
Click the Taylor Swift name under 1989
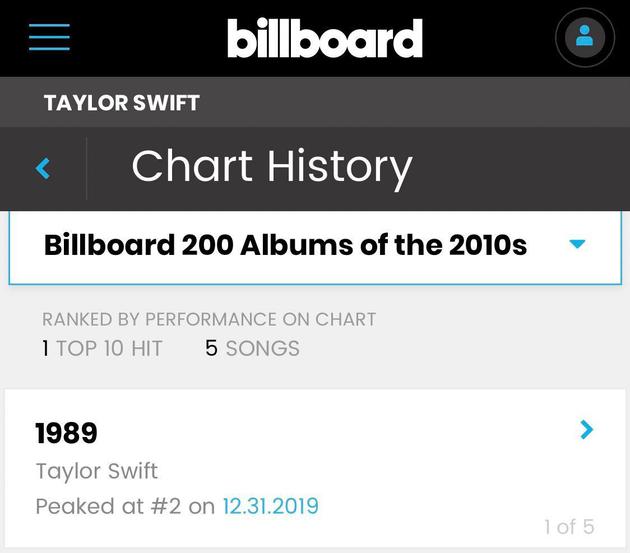click(97, 470)
